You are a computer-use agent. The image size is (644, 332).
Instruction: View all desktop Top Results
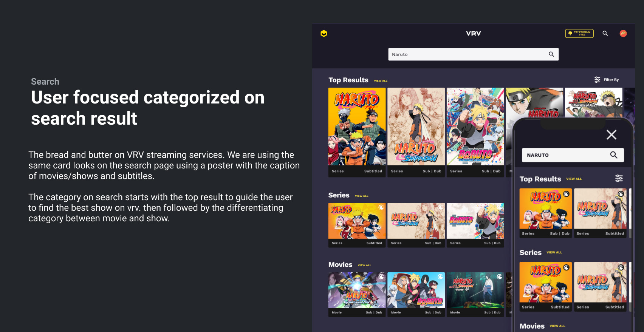coord(381,81)
